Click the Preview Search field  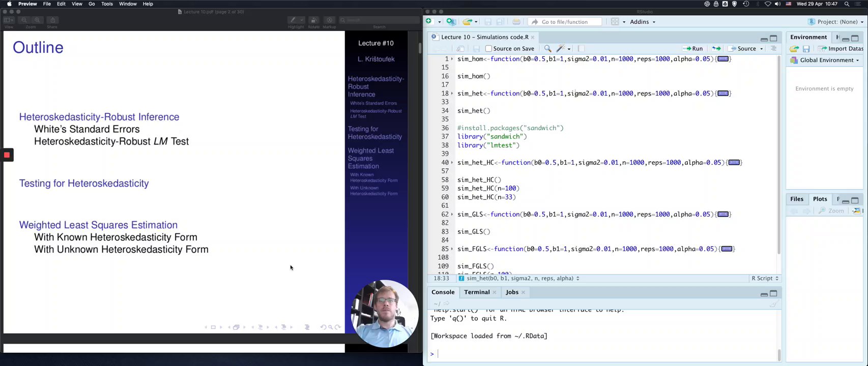point(379,20)
